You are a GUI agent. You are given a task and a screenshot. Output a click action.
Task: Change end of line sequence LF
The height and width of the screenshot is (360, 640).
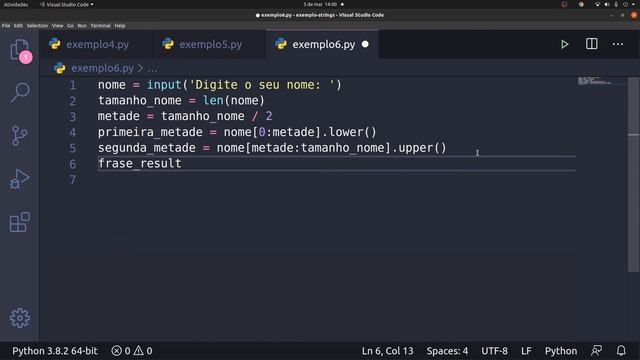pos(526,351)
